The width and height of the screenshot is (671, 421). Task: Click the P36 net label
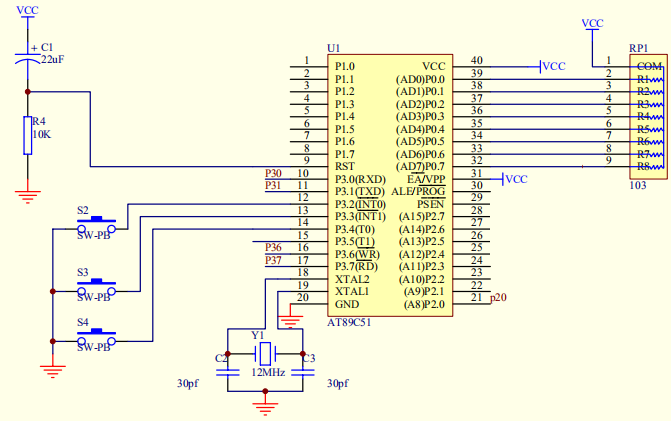pyautogui.click(x=273, y=247)
